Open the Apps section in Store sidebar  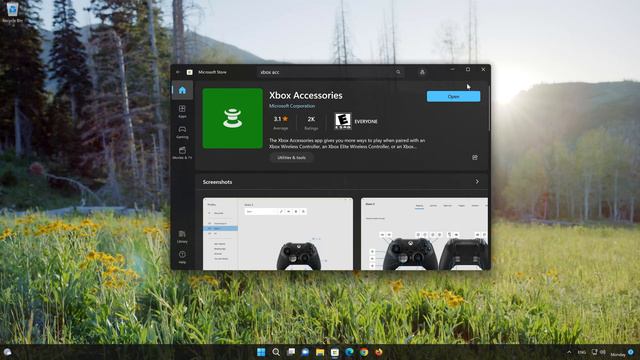[x=182, y=111]
